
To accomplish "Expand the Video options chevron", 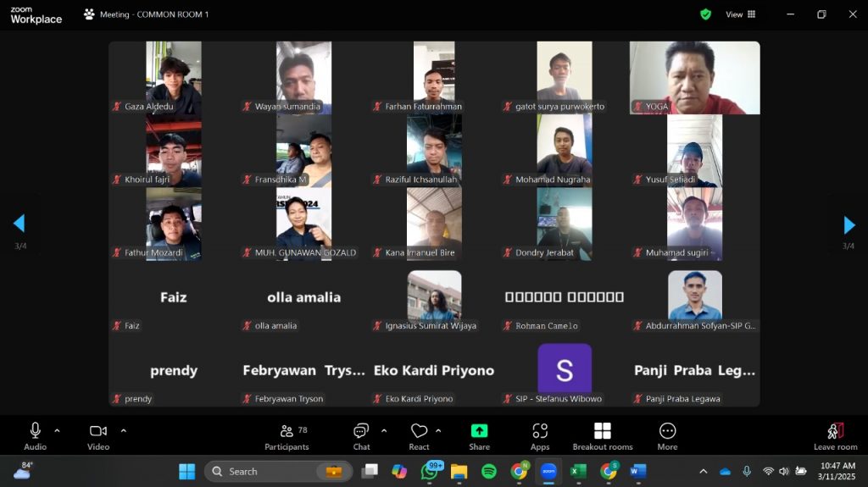I will tap(123, 430).
